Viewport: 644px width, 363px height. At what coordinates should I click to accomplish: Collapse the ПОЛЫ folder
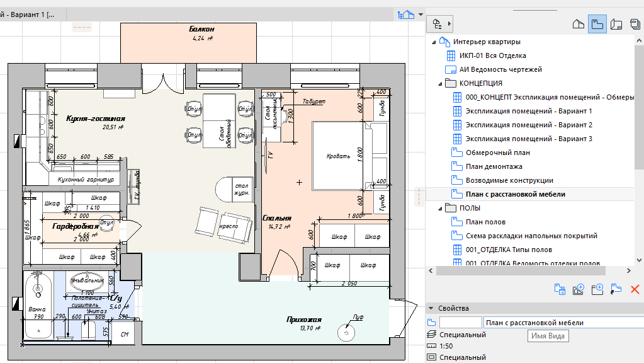(x=440, y=209)
